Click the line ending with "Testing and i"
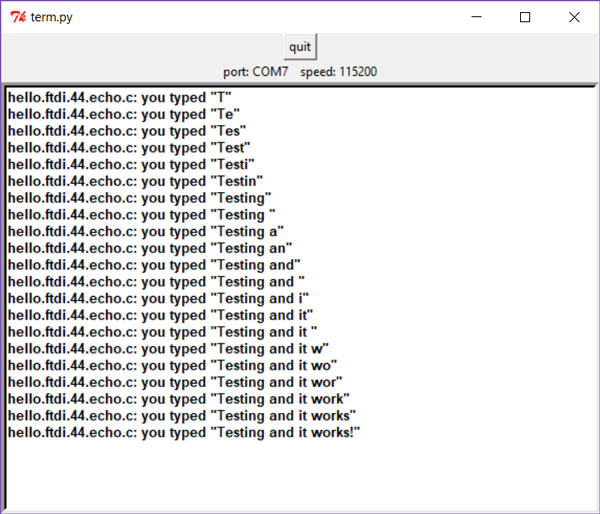The width and height of the screenshot is (600, 514). coord(158,299)
